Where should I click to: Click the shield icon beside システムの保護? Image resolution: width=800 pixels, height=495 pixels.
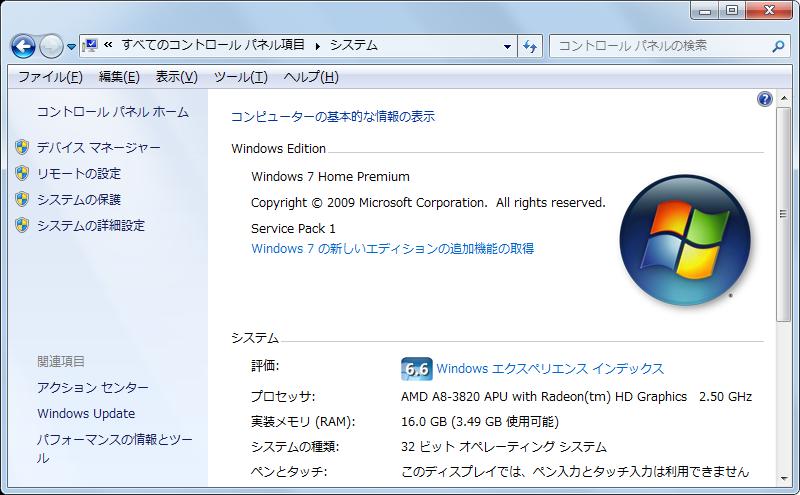[23, 199]
